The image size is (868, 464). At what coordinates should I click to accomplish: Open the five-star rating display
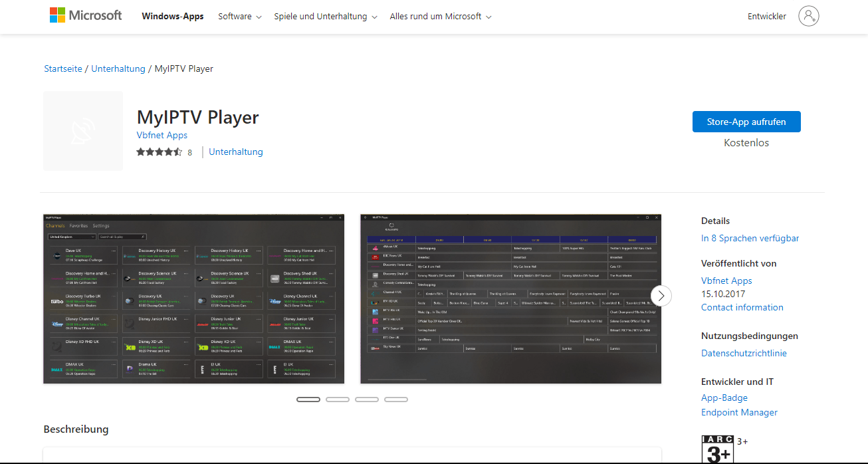tap(159, 152)
